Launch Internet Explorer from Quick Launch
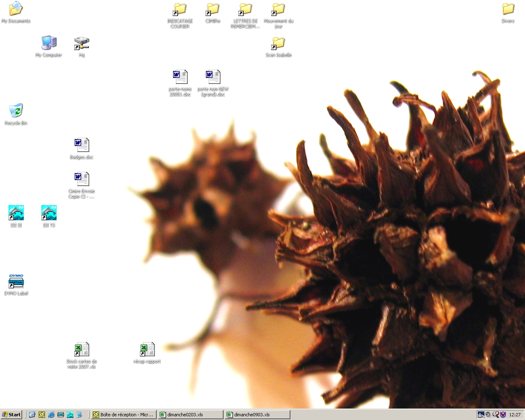This screenshot has height=420, width=525. point(51,415)
